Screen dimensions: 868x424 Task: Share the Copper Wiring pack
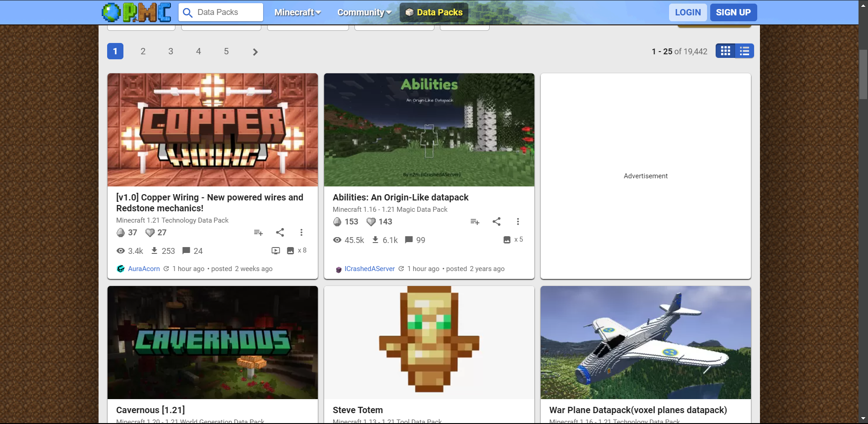coord(280,233)
